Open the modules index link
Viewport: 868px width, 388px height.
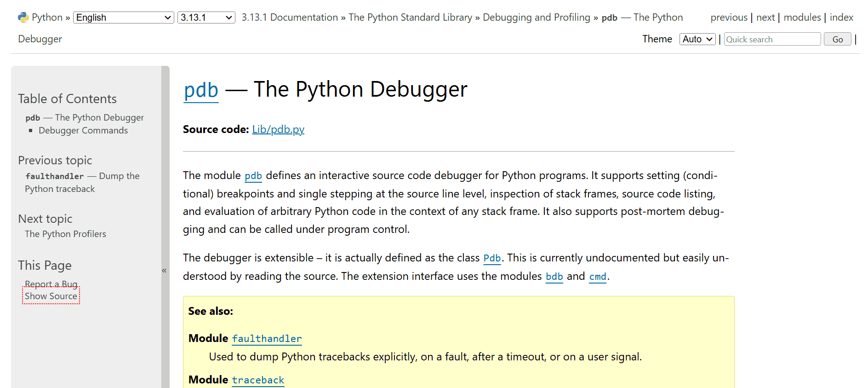click(x=802, y=17)
